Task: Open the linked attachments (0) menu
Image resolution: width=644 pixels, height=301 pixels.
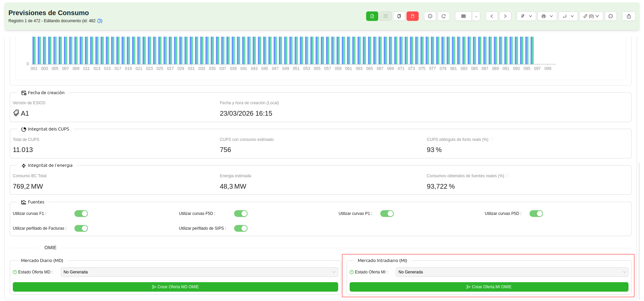Action: click(591, 16)
